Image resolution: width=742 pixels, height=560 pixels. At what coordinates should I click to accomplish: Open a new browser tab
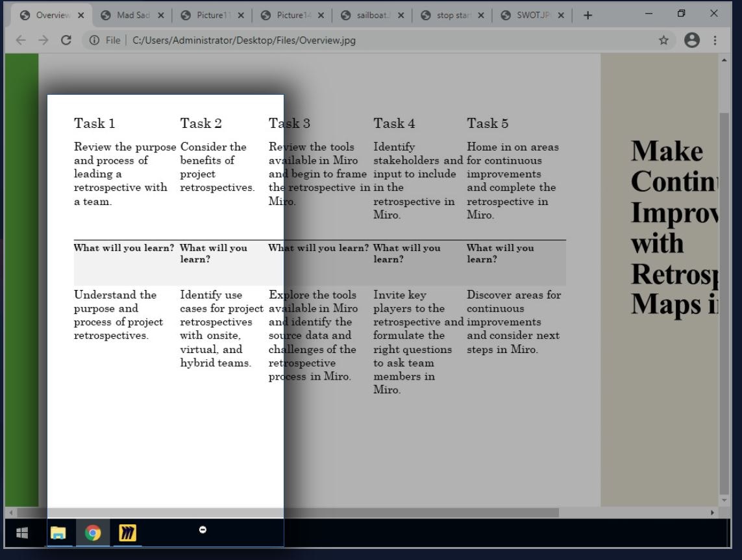587,15
